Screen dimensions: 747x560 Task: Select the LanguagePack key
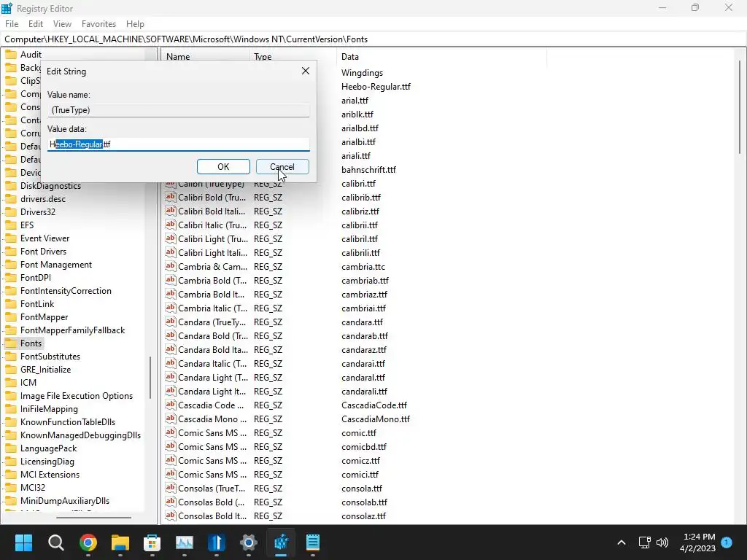tap(49, 448)
